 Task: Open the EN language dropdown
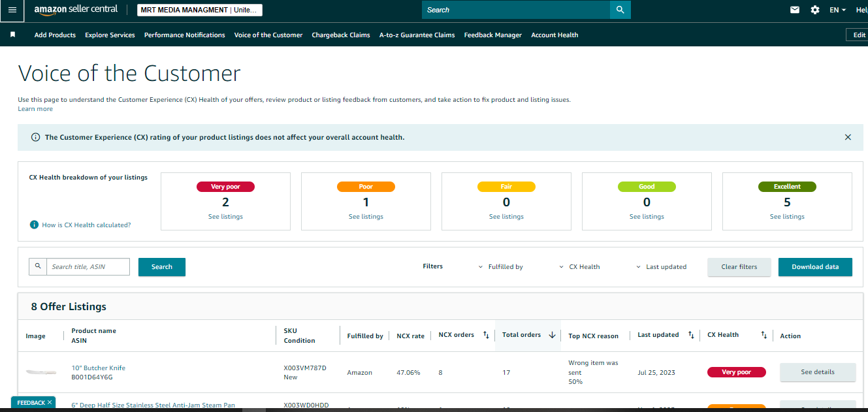[837, 10]
